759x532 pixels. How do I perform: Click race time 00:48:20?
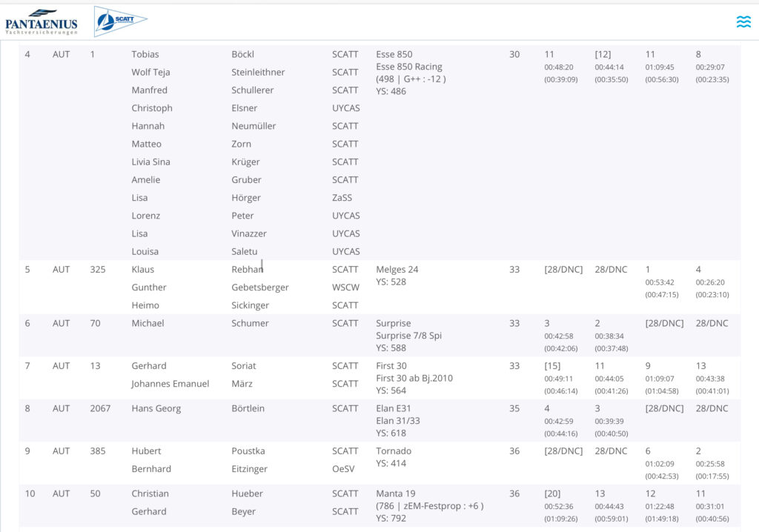click(559, 67)
